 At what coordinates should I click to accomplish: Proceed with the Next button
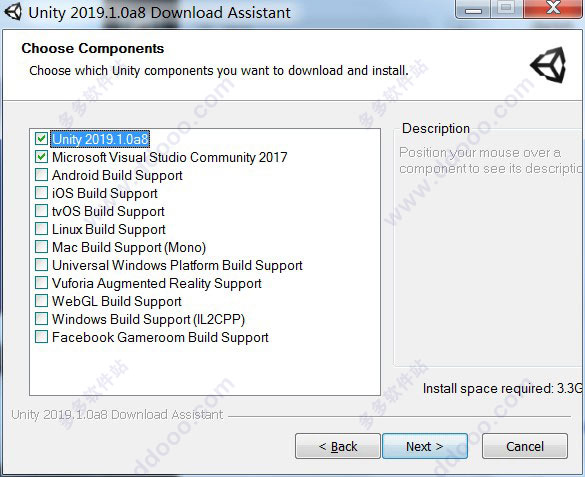click(x=425, y=446)
